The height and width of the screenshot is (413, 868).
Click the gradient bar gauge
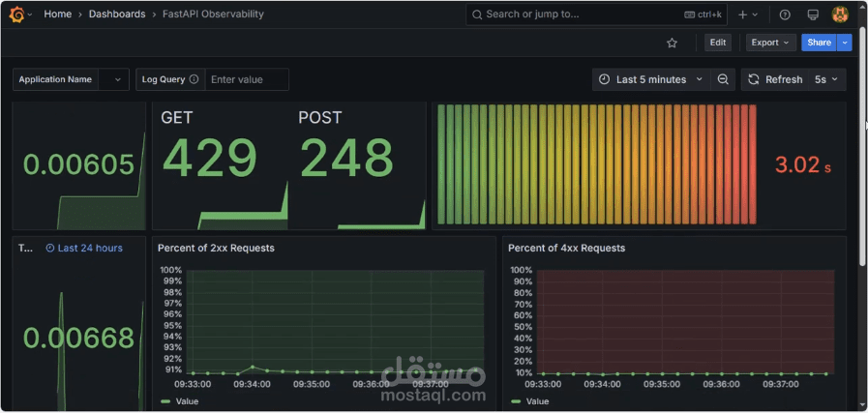[597, 164]
